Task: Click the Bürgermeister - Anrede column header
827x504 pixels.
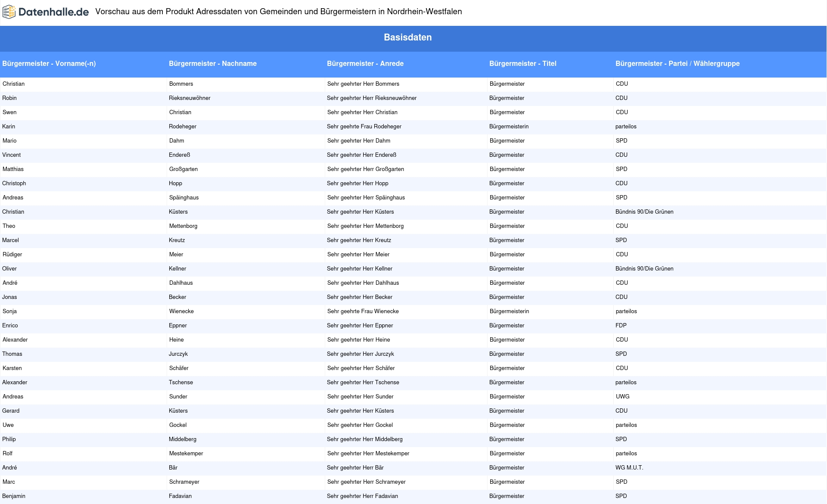Action: point(365,64)
